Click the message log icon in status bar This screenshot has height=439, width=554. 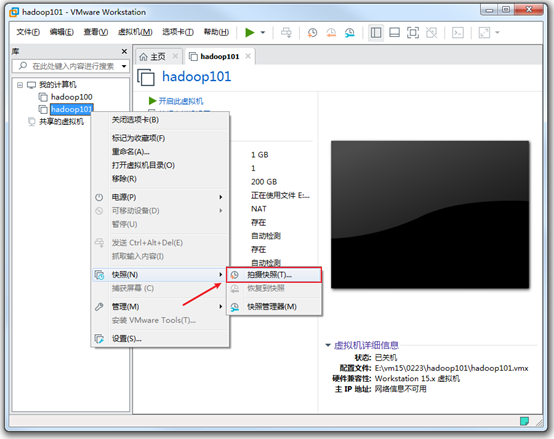[524, 421]
